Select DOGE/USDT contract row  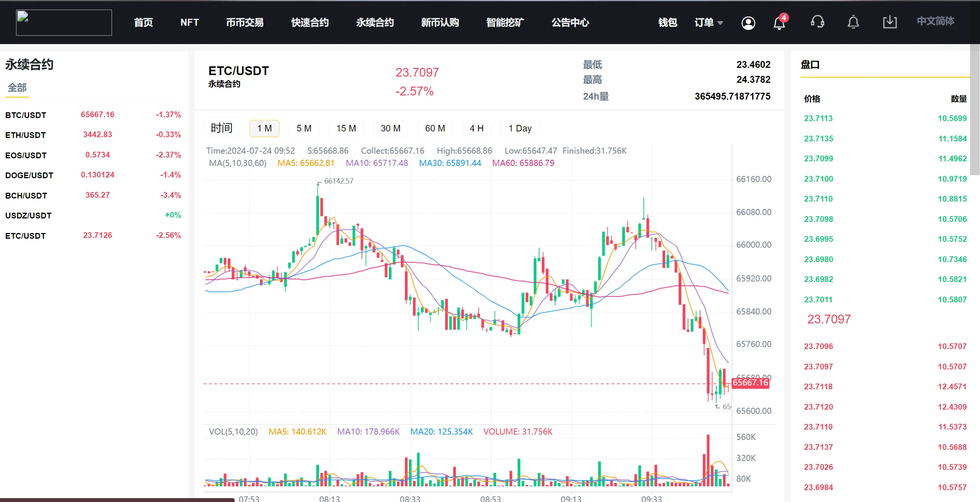point(93,175)
